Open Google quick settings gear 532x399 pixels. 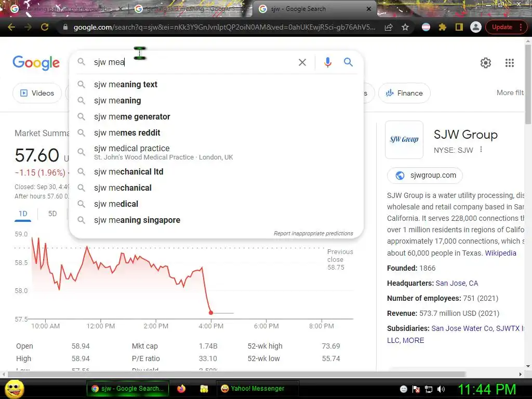[x=486, y=63]
